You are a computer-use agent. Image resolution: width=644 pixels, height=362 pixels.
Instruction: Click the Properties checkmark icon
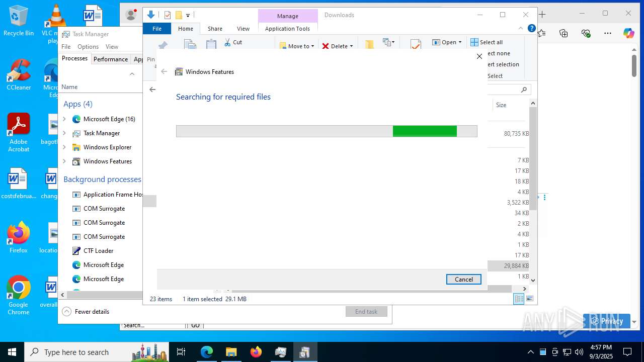click(x=416, y=44)
